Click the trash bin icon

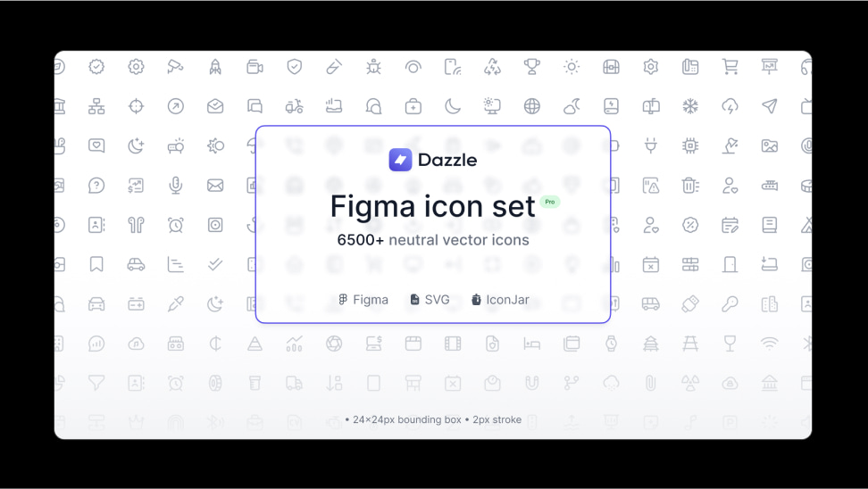point(690,186)
